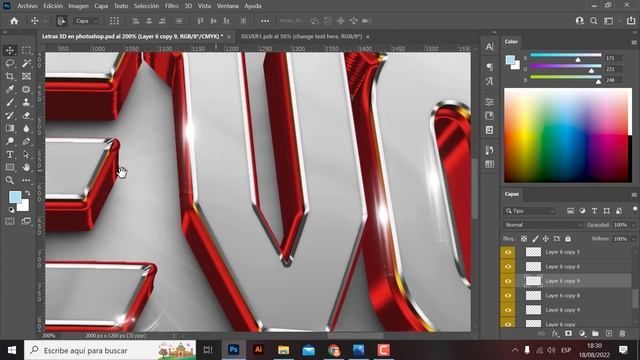Delete layer with trash icon
640x360 pixels.
click(622, 333)
